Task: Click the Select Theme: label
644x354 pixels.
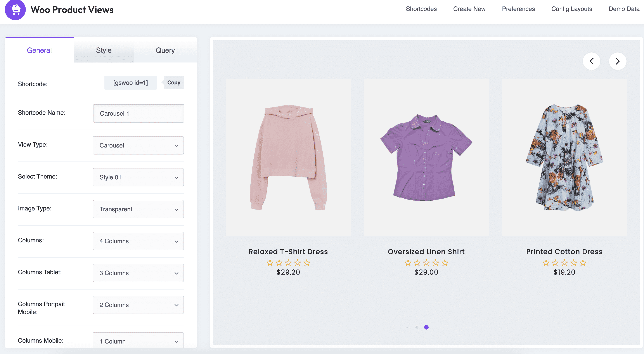Action: click(x=38, y=177)
